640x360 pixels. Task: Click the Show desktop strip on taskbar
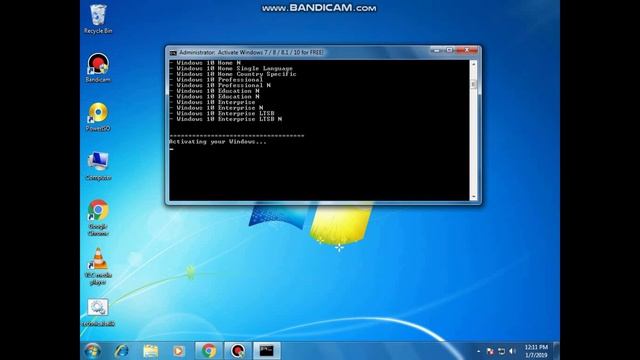pos(556,351)
